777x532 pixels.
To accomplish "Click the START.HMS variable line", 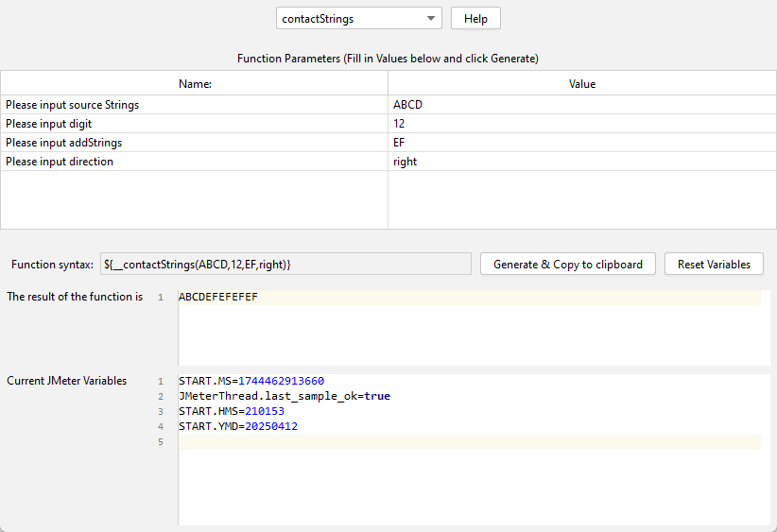I will tap(232, 412).
